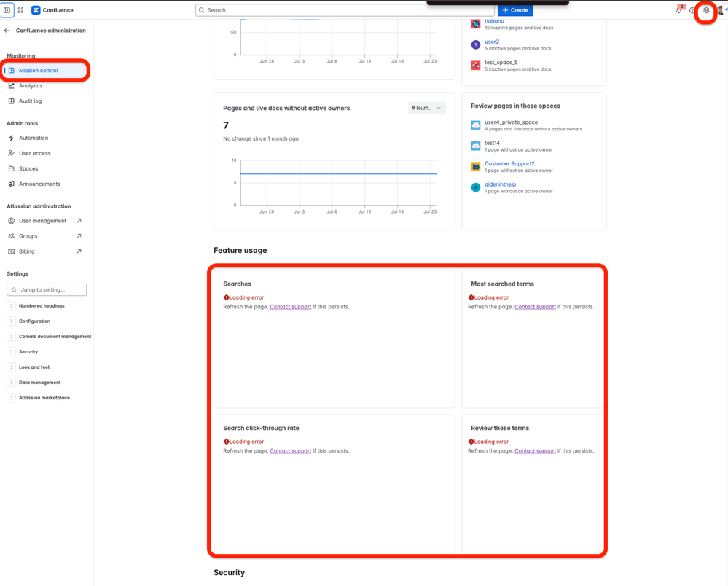Toggle the sidebar collapse icon

click(x=7, y=9)
